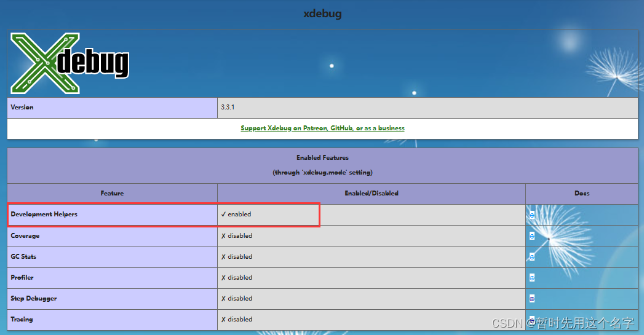The width and height of the screenshot is (644, 335).
Task: Click the disabled status for Coverage
Action: 237,235
